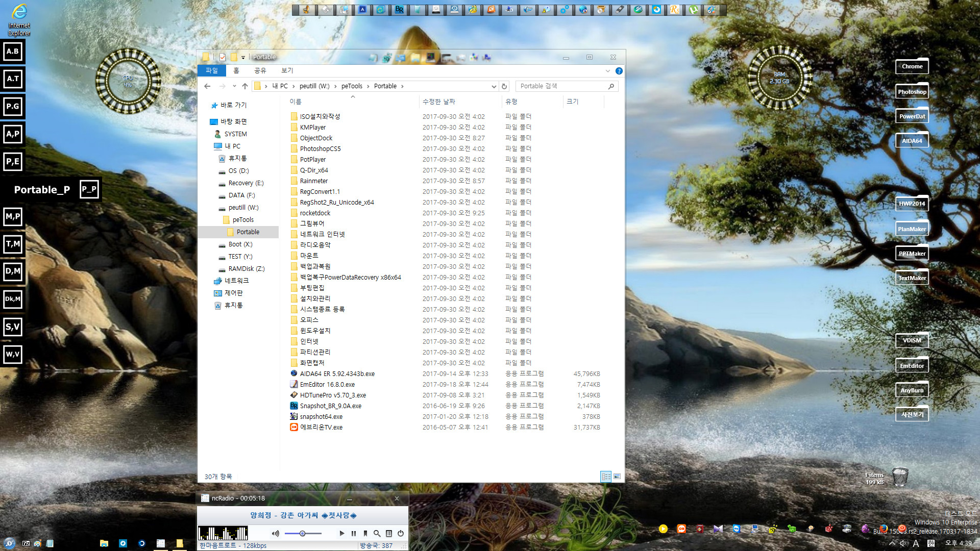The height and width of the screenshot is (551, 980).
Task: Open the recent locations dropdown arrow
Action: pyautogui.click(x=234, y=86)
